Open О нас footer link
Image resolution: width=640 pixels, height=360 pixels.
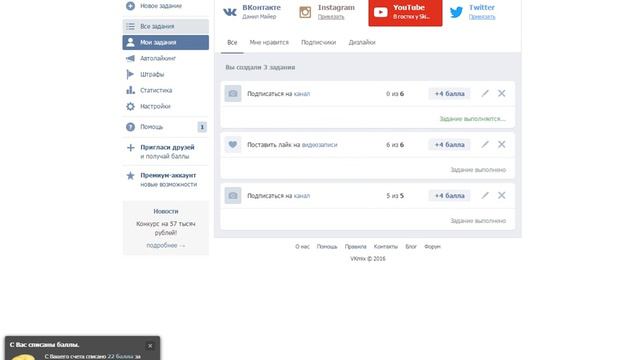point(302,247)
